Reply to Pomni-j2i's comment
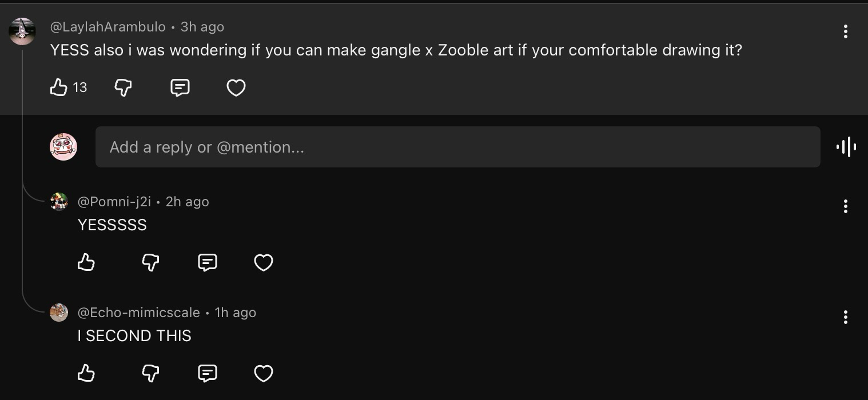The width and height of the screenshot is (868, 400). [x=207, y=262]
